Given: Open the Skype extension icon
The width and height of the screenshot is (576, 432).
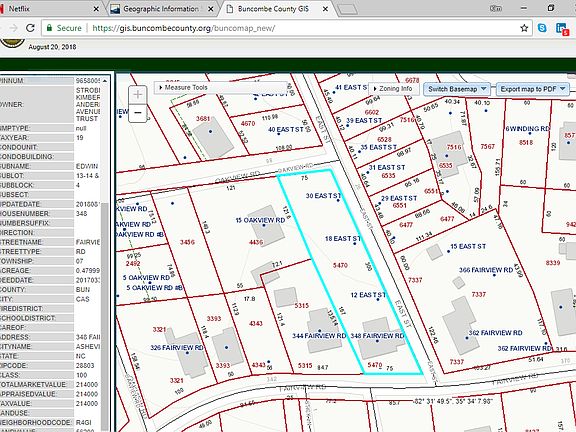Looking at the screenshot, I should pos(542,28).
